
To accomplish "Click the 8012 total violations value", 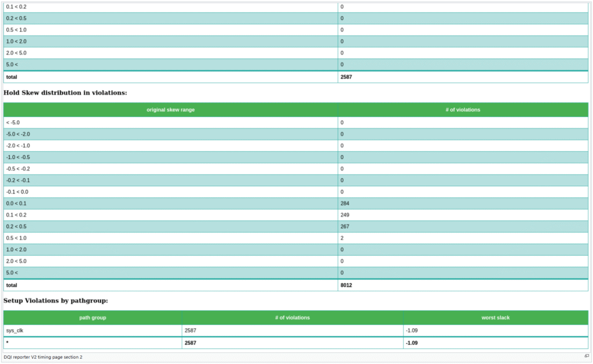I will (346, 285).
